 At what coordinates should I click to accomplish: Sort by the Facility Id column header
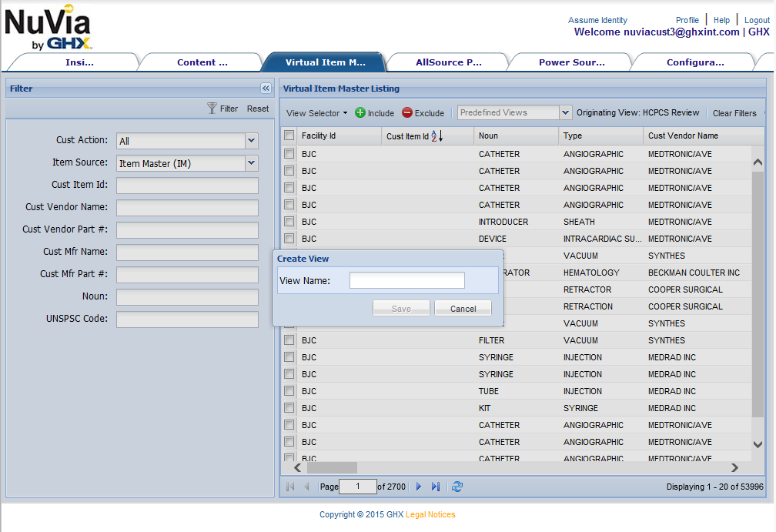(x=339, y=136)
